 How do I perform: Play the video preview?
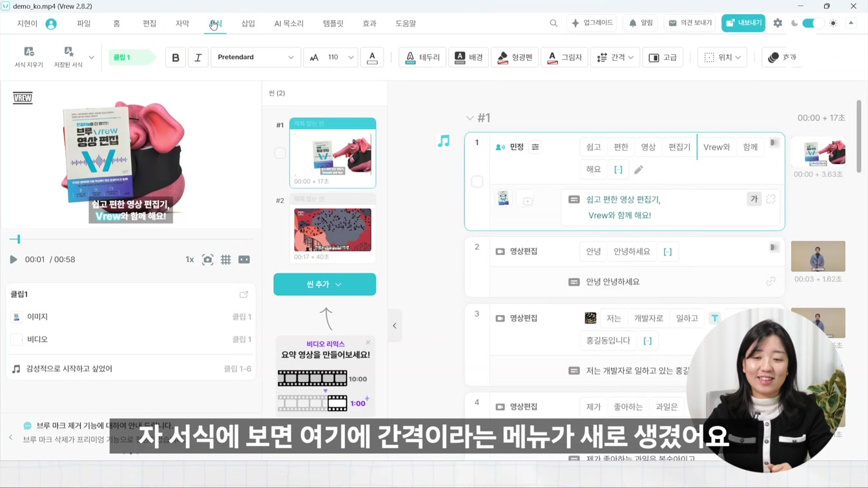click(x=14, y=259)
